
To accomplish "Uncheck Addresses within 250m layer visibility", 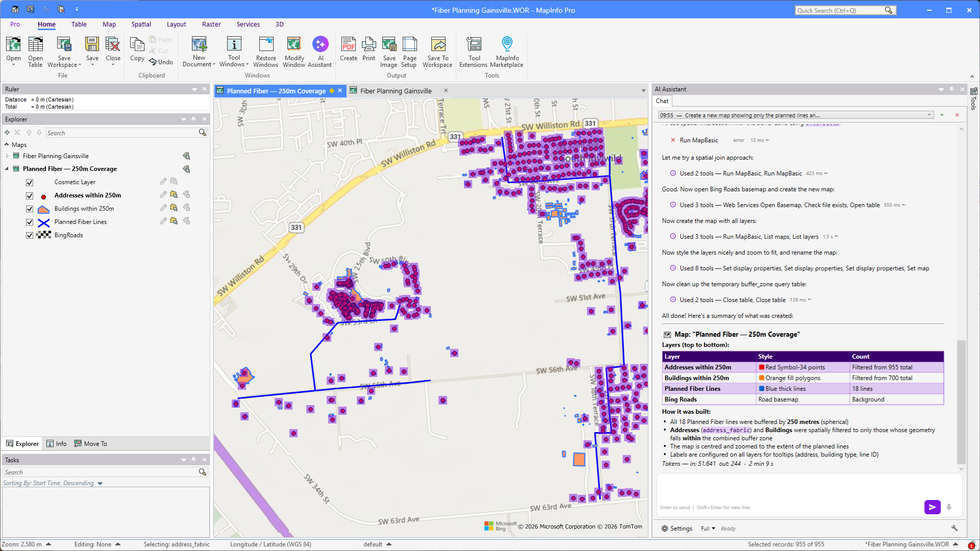I will (30, 196).
